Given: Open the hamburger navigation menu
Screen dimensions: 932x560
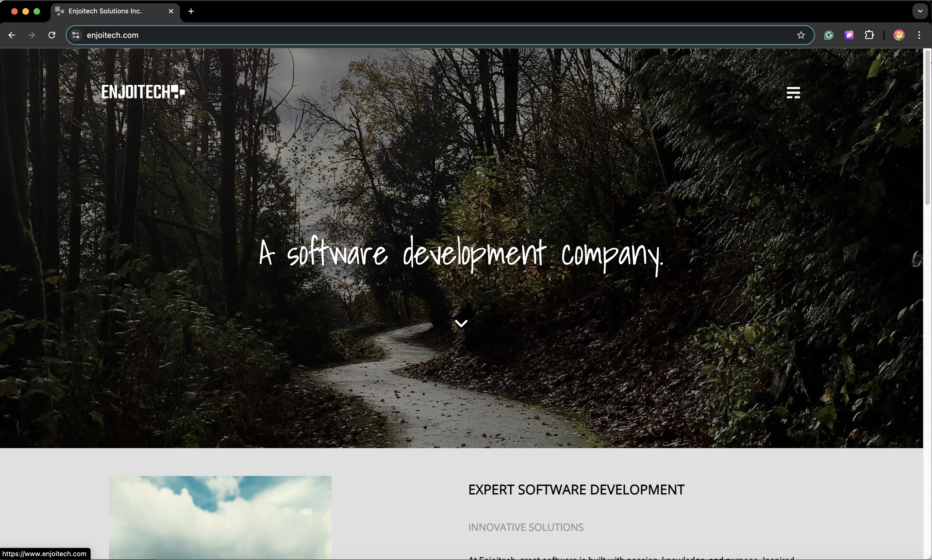Looking at the screenshot, I should coord(793,92).
